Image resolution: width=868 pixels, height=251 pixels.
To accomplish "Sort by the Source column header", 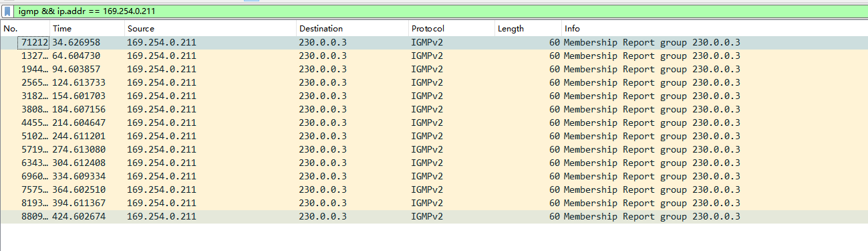I will pos(210,29).
